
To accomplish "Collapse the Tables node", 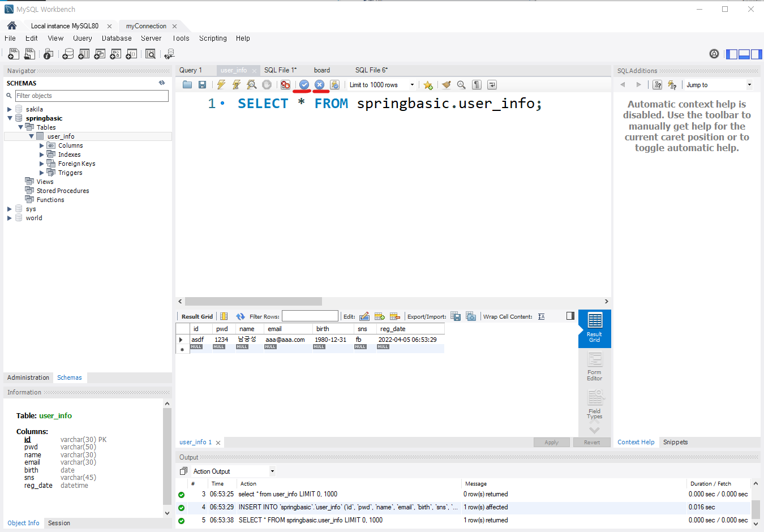I will [x=20, y=127].
